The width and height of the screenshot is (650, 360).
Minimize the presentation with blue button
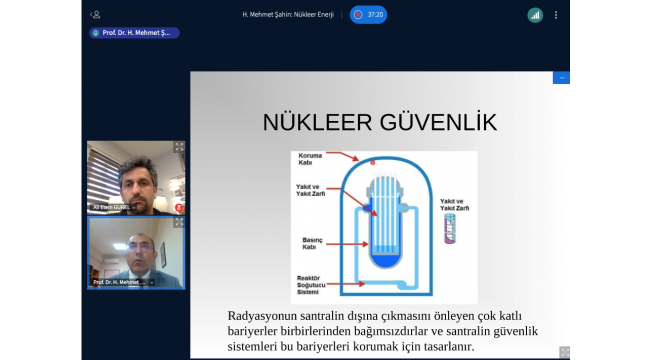point(561,78)
